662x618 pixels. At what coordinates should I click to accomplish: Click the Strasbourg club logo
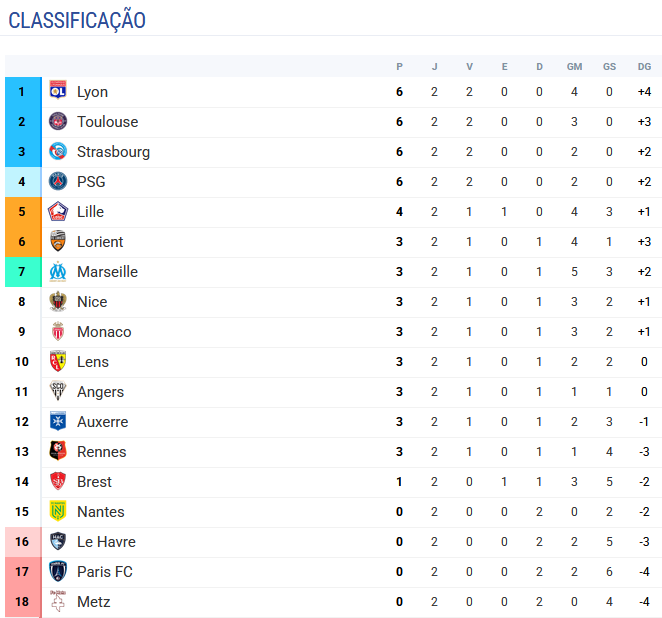pyautogui.click(x=58, y=152)
